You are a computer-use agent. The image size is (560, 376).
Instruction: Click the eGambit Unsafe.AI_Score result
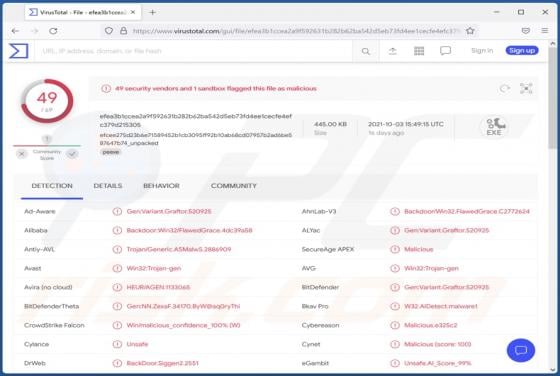pos(438,363)
